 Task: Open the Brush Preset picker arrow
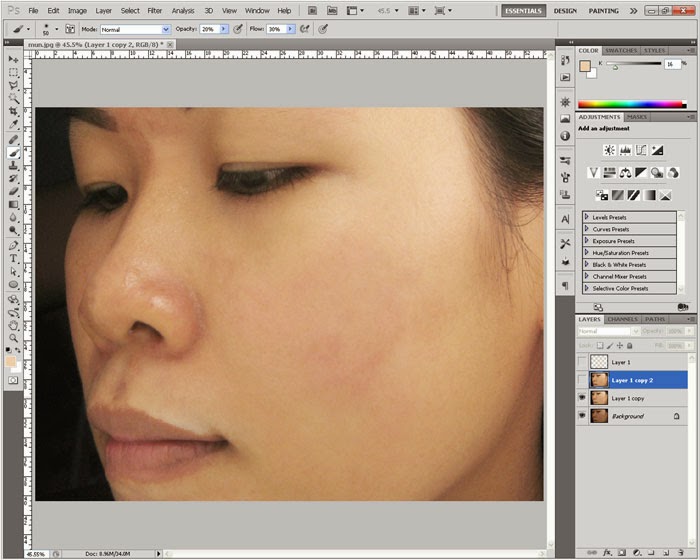[57, 29]
